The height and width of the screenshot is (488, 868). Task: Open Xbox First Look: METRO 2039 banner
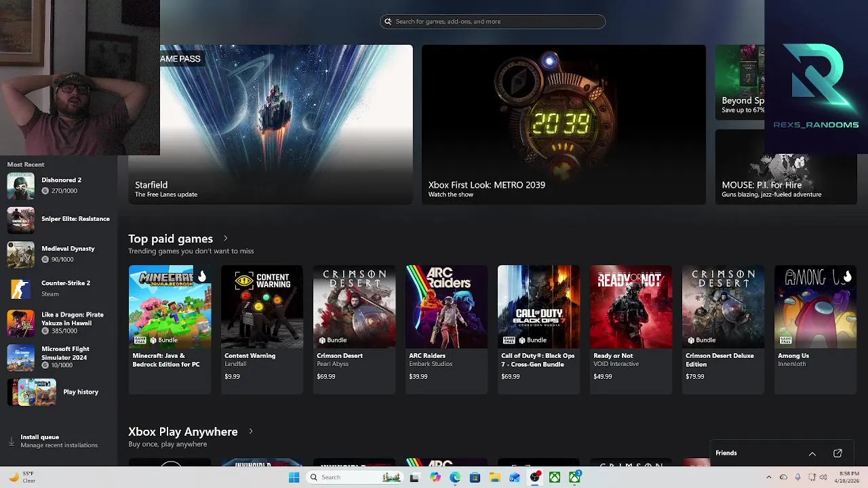click(x=564, y=125)
